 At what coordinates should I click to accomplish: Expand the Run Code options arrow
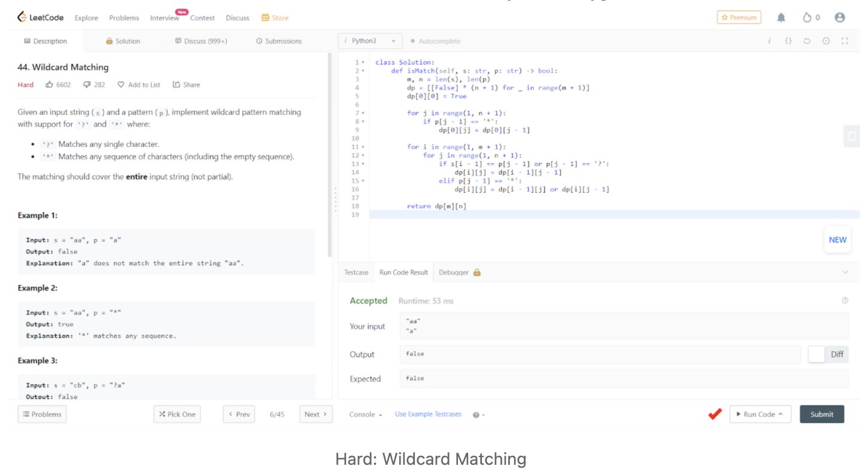tap(781, 415)
